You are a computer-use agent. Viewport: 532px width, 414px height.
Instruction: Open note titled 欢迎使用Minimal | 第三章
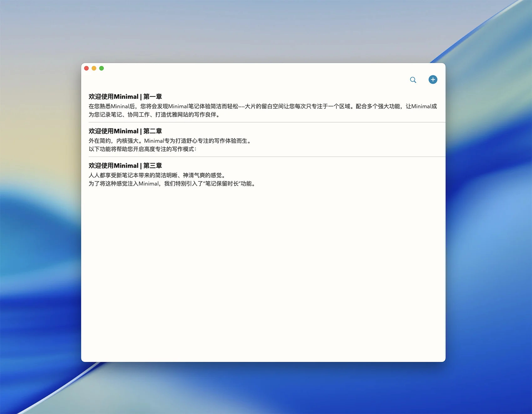coord(125,165)
